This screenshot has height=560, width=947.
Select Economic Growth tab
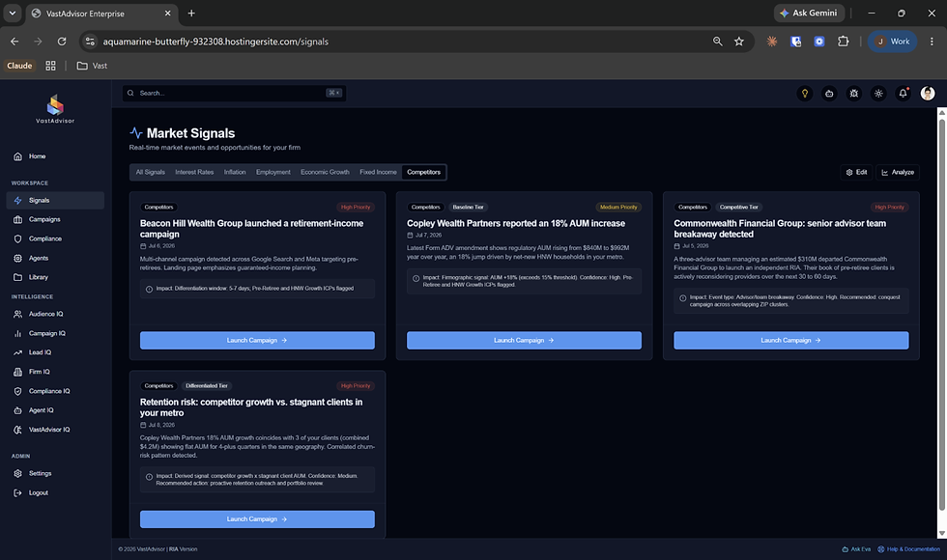tap(325, 172)
